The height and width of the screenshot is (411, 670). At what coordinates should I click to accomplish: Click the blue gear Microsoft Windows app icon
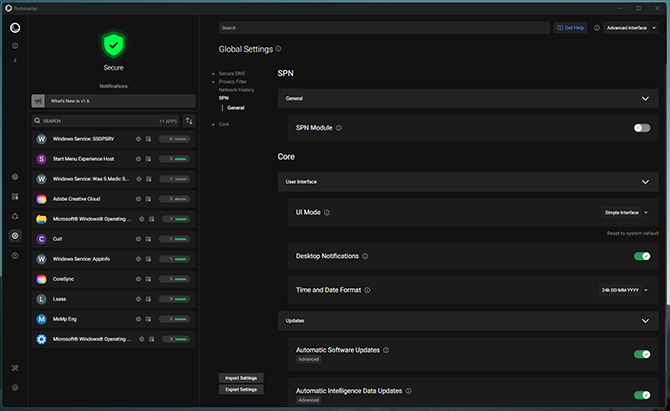point(41,339)
